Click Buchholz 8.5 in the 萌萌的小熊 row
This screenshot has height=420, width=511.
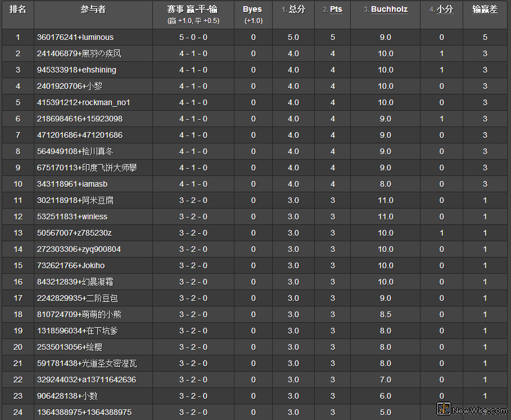pos(386,314)
